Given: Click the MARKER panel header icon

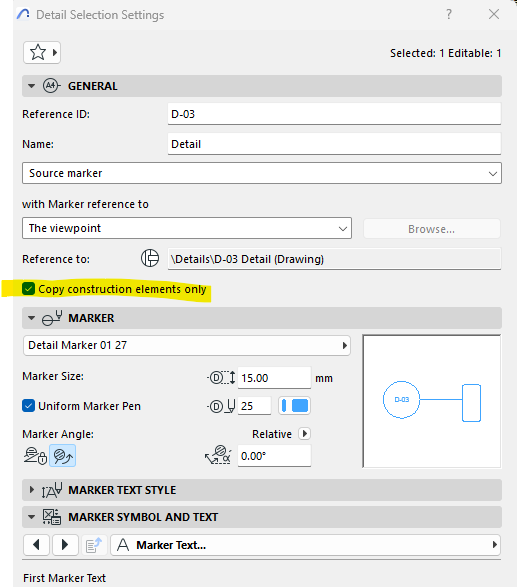Looking at the screenshot, I should [x=52, y=318].
